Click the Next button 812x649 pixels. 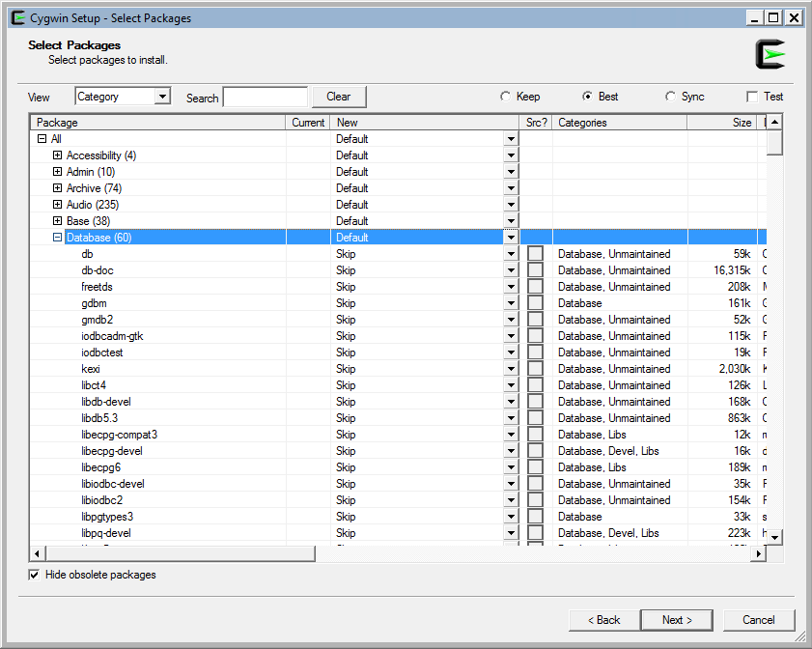(677, 620)
